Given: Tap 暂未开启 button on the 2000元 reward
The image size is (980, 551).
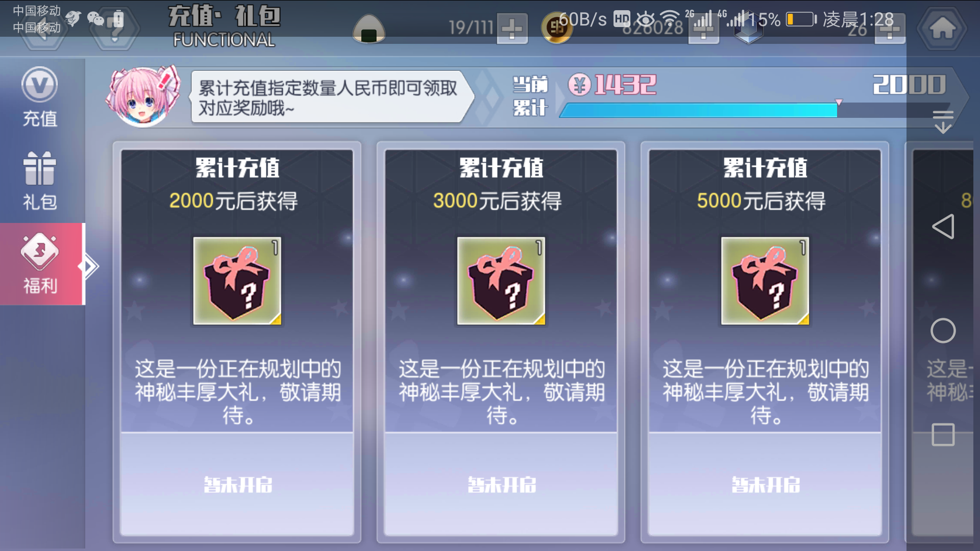Looking at the screenshot, I should click(237, 484).
